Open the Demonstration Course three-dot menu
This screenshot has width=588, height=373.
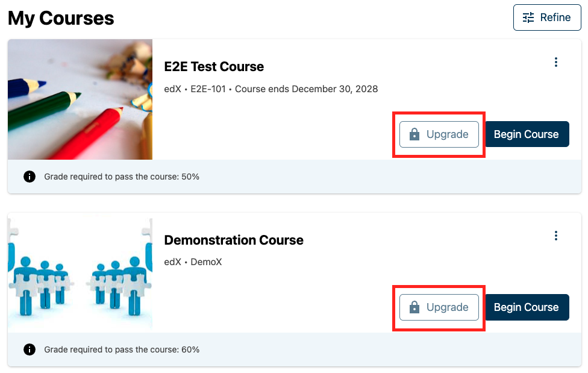tap(555, 236)
